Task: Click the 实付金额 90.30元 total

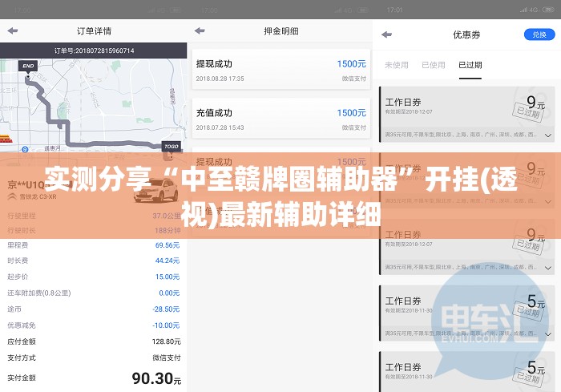Action: [156, 378]
